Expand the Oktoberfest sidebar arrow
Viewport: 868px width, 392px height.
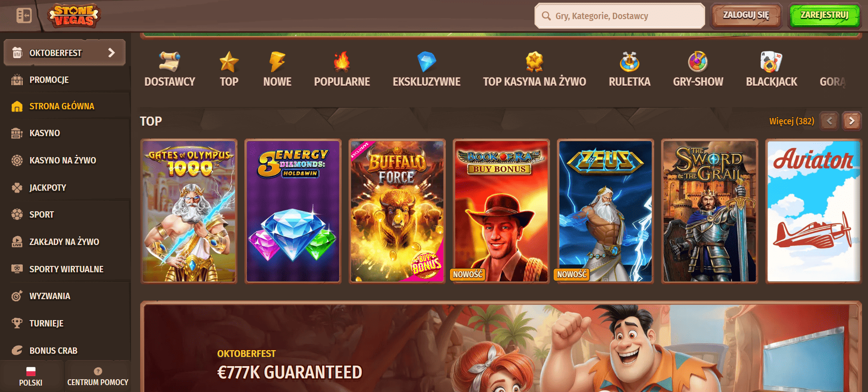(x=111, y=53)
